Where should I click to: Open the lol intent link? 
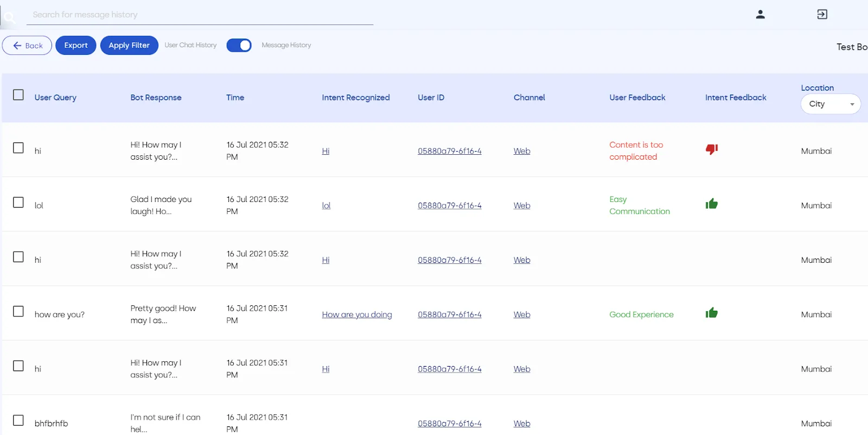(x=326, y=205)
